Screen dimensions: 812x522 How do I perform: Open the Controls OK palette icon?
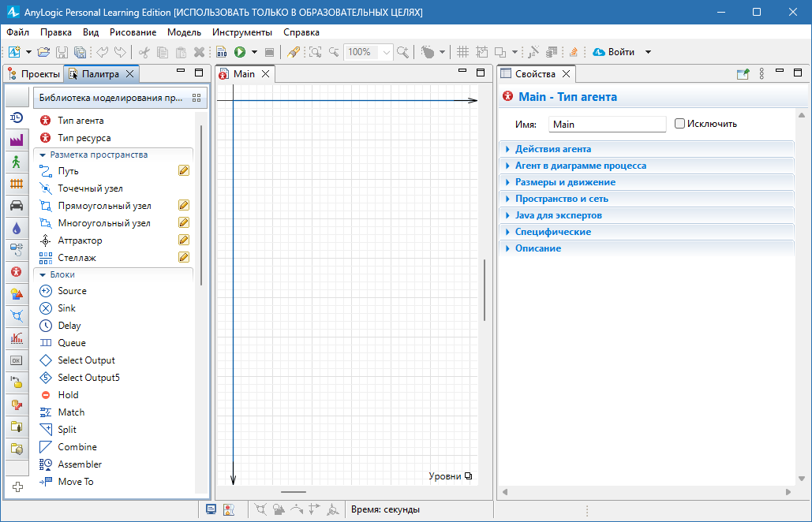click(x=17, y=360)
